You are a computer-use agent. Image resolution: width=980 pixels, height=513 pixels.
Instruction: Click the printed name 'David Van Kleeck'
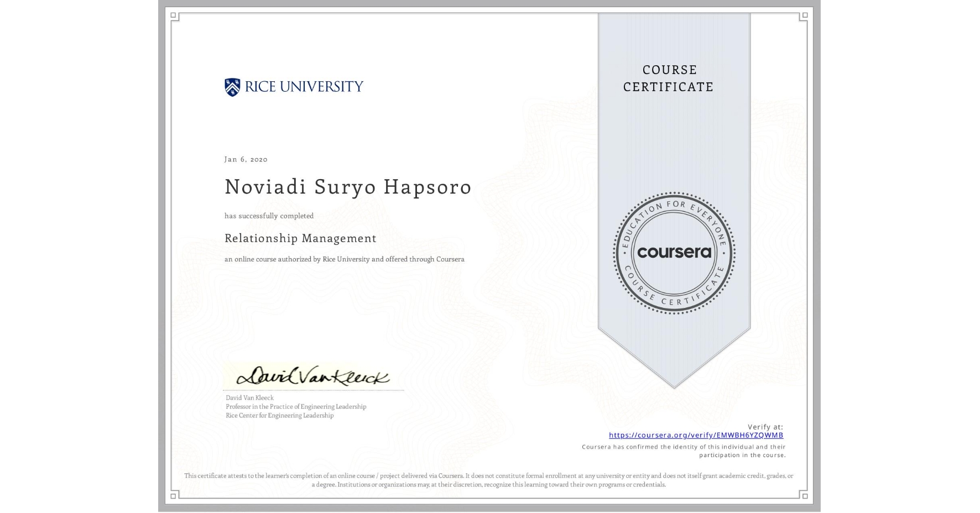(249, 397)
